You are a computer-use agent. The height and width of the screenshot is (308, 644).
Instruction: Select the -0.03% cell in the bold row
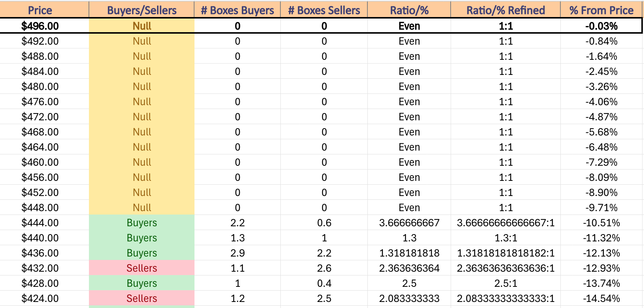(x=601, y=26)
